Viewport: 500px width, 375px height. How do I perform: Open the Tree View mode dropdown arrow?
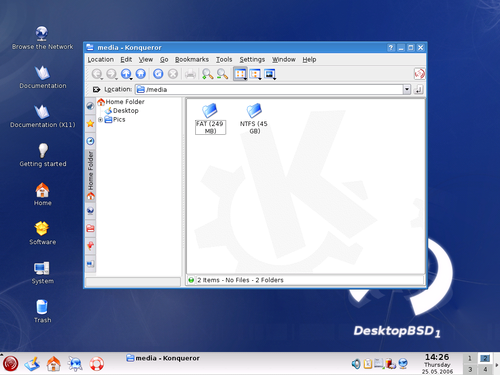point(260,79)
